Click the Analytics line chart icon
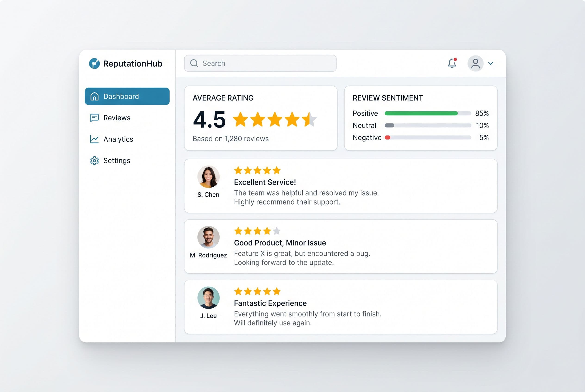585x392 pixels. (94, 139)
